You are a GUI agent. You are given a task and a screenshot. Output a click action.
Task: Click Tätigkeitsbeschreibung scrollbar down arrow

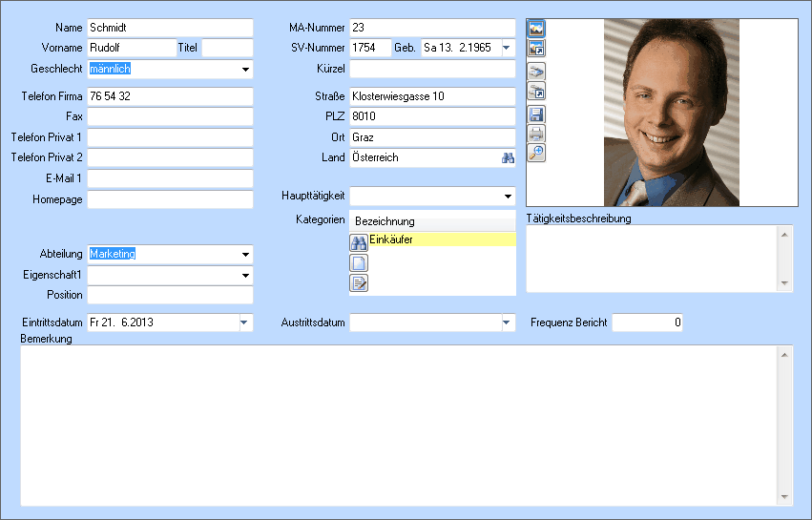click(x=784, y=282)
